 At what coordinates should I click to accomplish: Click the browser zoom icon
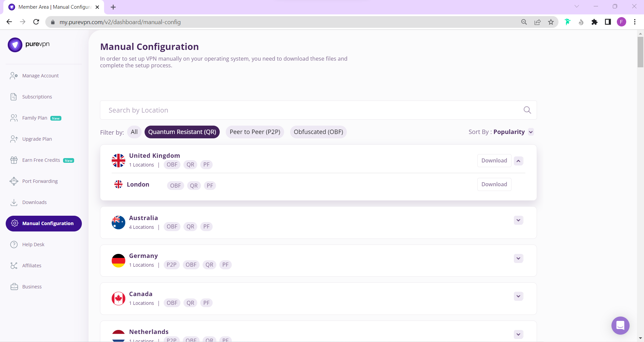[524, 22]
